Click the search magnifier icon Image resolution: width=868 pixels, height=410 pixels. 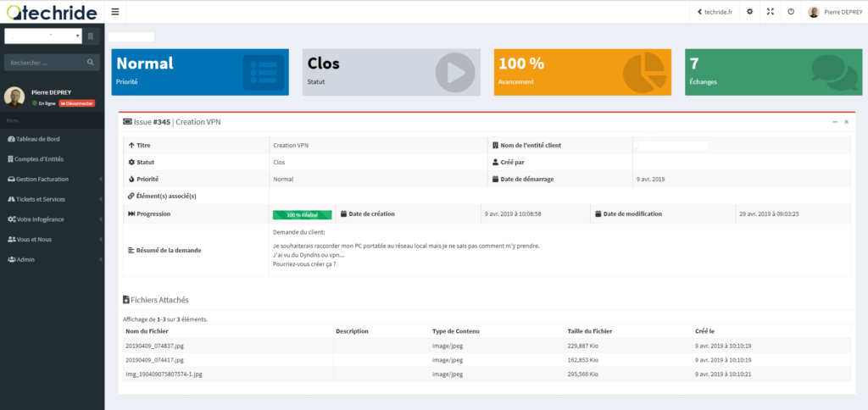(91, 63)
